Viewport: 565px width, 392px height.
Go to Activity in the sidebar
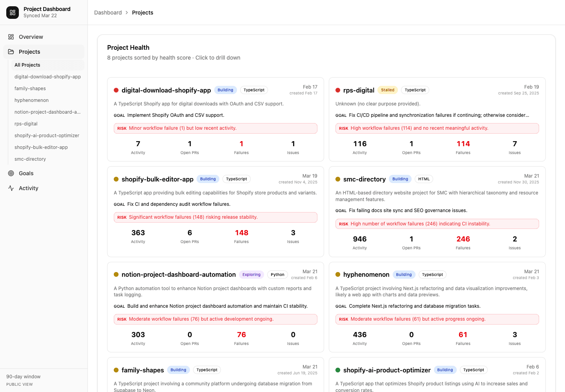pyautogui.click(x=44, y=188)
